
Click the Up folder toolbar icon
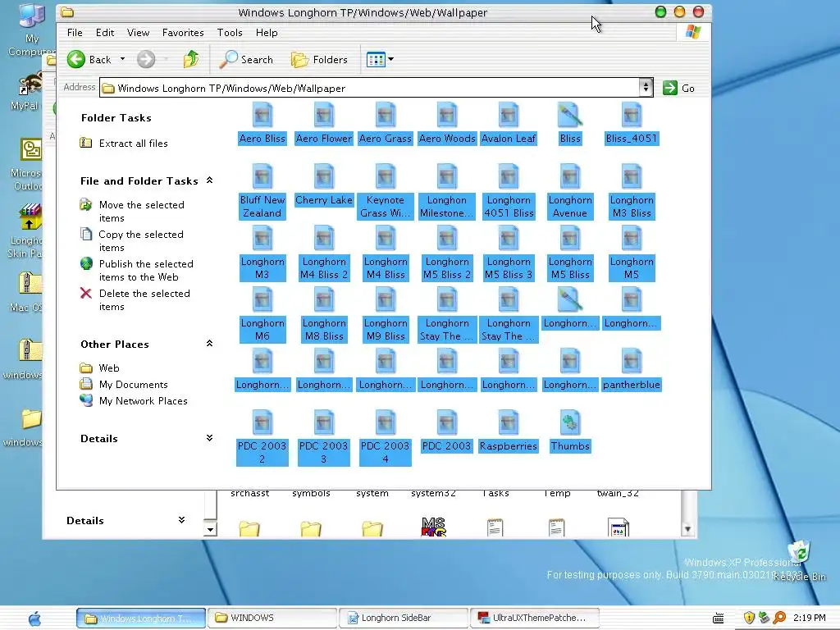190,59
